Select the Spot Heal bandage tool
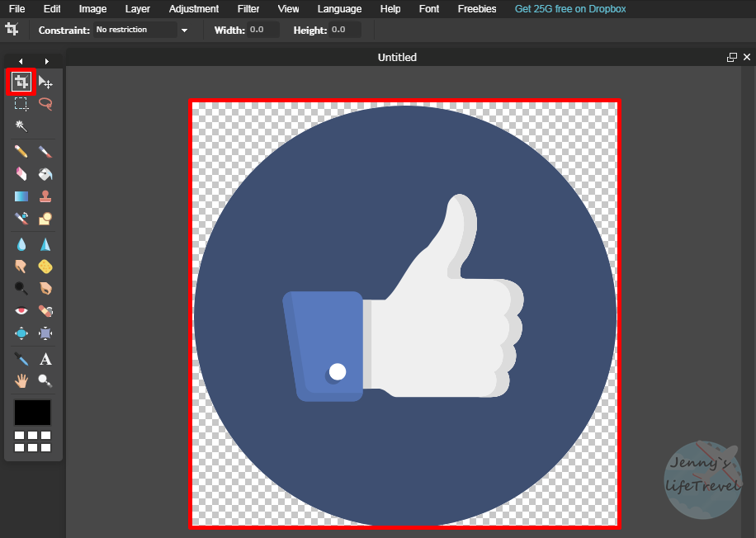Image resolution: width=756 pixels, height=538 pixels. pos(45,311)
